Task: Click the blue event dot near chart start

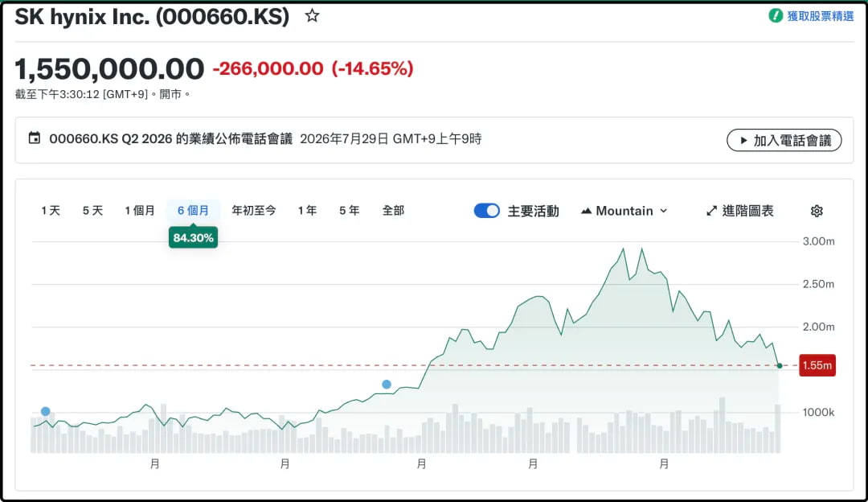Action: 45,411
